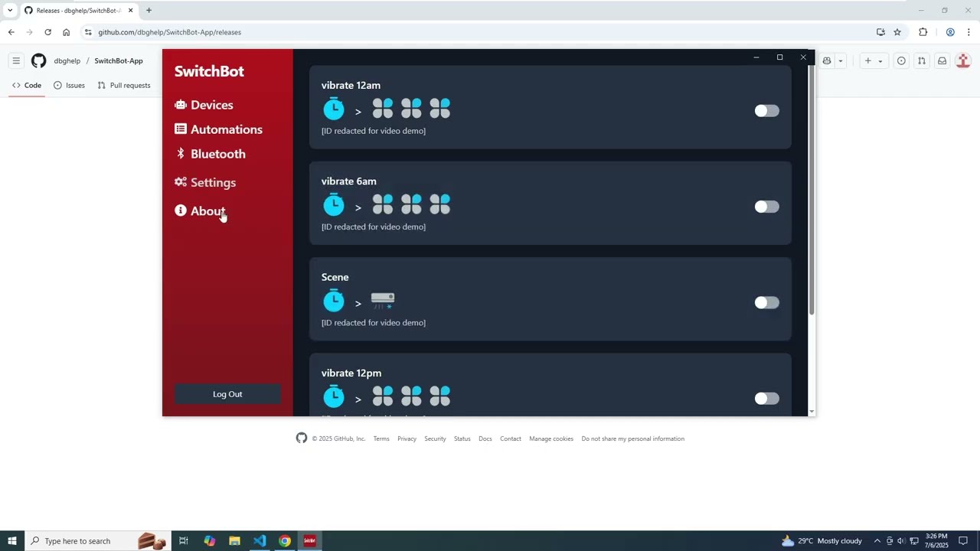Screen dimensions: 980x551
Task: Click the 'vibrate 6am' automation title
Action: pyautogui.click(x=349, y=181)
